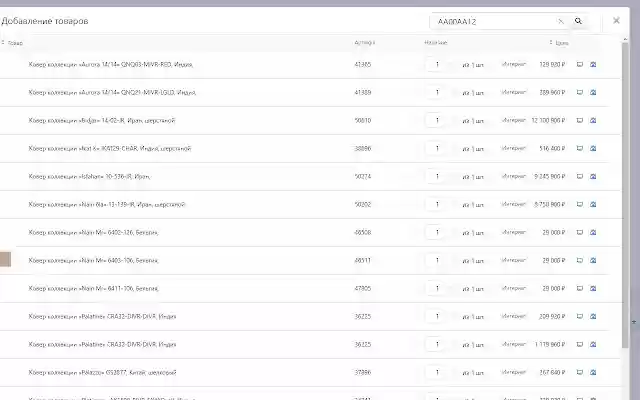Click Интерьер link in Palazzo 37886 row
Viewport: 640px width, 400px height.
pyautogui.click(x=514, y=372)
